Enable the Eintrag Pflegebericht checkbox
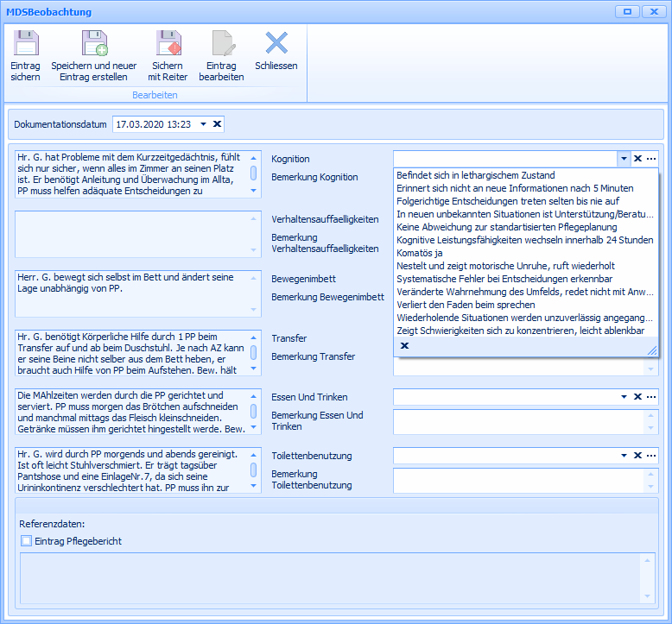Screen dimensions: 672x624 click(27, 541)
